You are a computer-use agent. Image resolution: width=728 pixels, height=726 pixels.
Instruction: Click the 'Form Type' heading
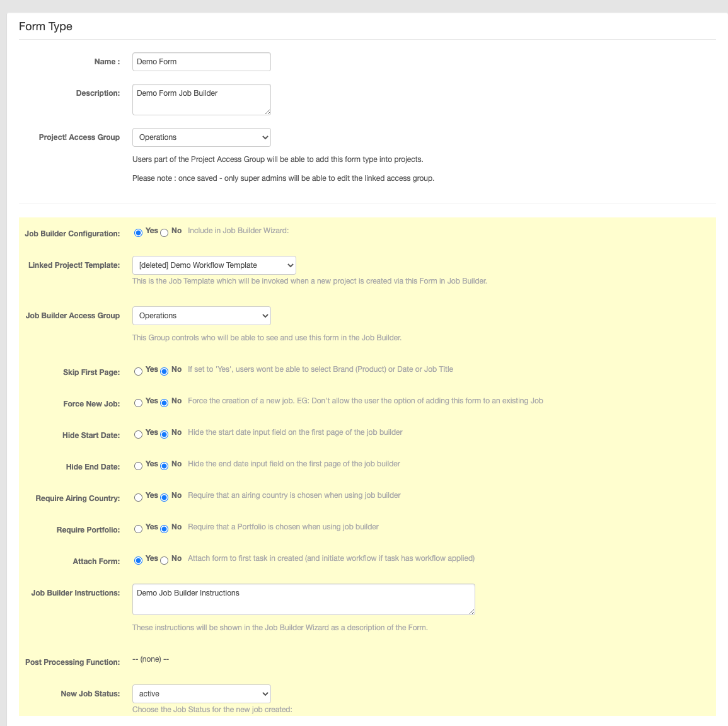45,26
